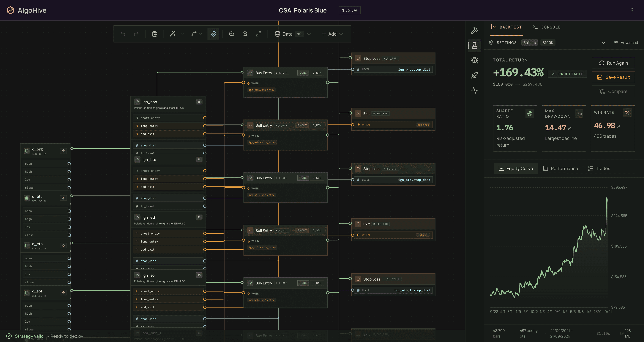This screenshot has width=644, height=342.
Task: Open the activity pulse monitor in sidebar
Action: tap(474, 90)
